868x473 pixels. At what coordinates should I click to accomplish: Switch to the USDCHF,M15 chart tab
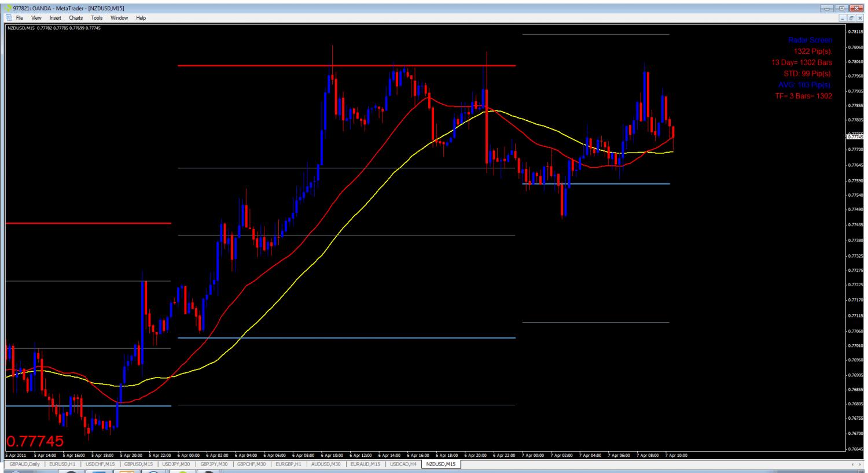pos(100,464)
